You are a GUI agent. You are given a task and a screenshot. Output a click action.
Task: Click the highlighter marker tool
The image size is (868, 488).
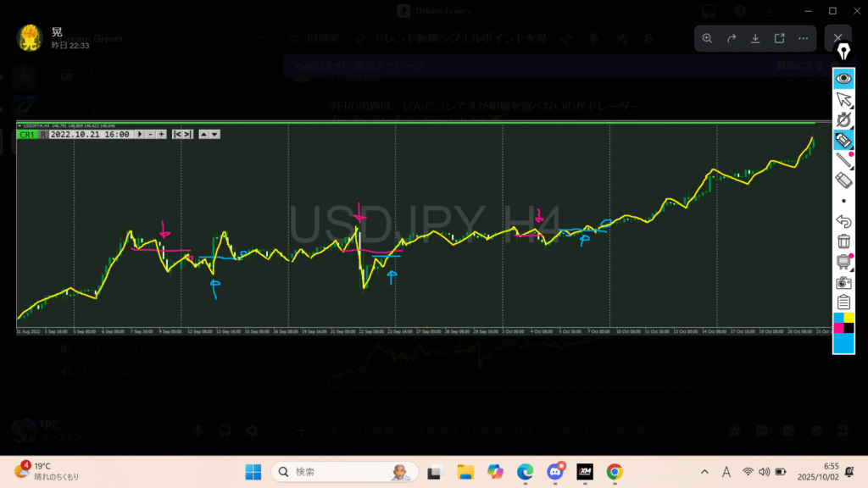tap(843, 140)
